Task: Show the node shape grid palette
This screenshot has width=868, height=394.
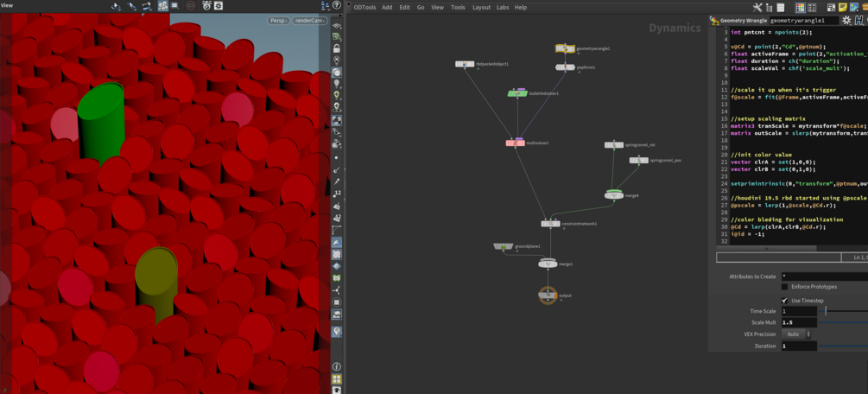Action: pyautogui.click(x=812, y=7)
